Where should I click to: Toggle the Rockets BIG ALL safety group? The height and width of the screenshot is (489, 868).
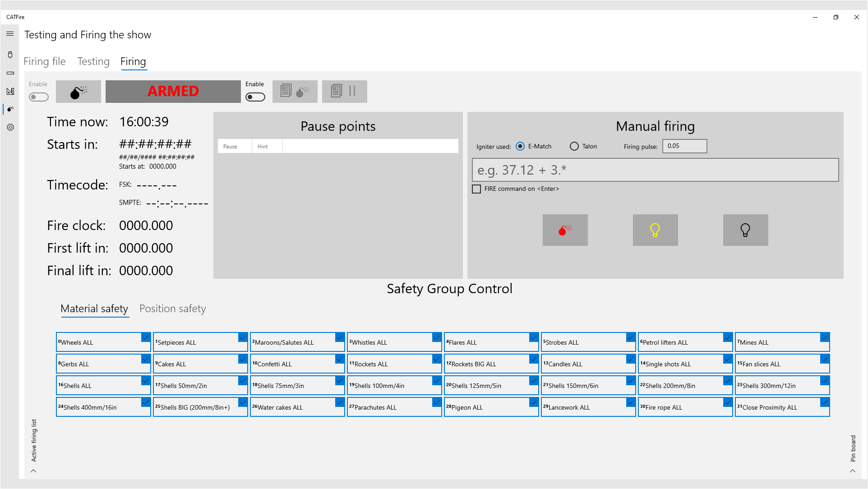491,364
